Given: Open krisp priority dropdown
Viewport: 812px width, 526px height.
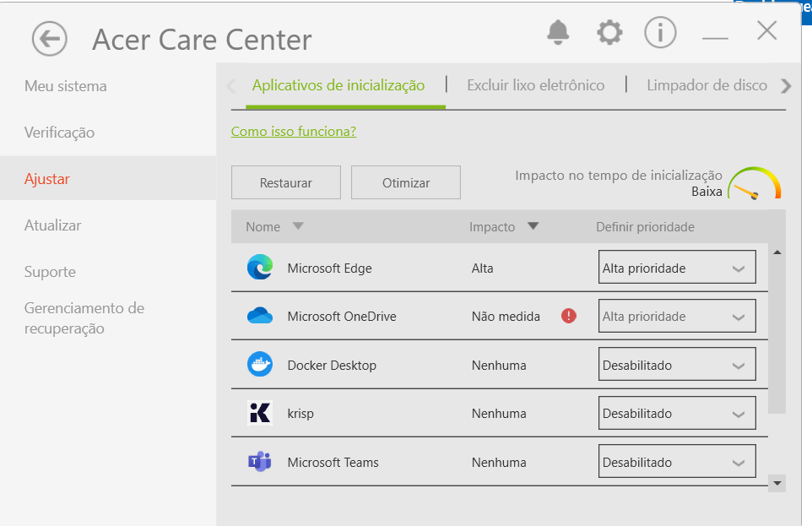Looking at the screenshot, I should (677, 413).
